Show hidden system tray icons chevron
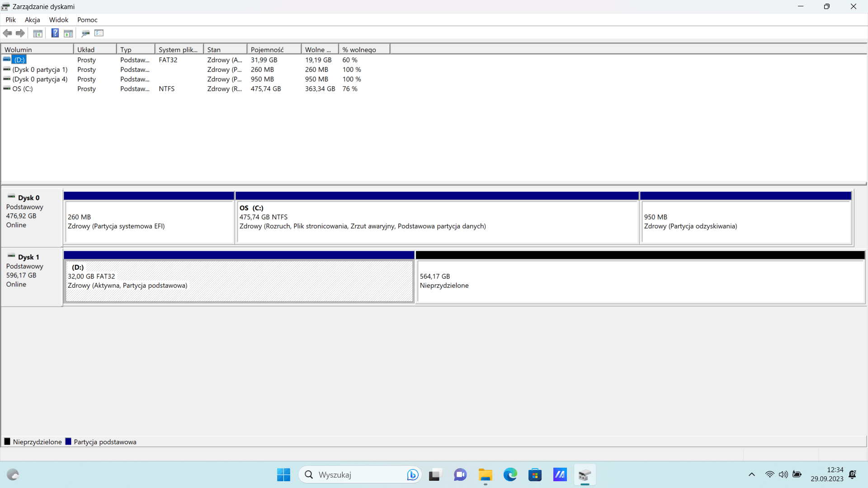This screenshot has width=868, height=488. (x=751, y=475)
